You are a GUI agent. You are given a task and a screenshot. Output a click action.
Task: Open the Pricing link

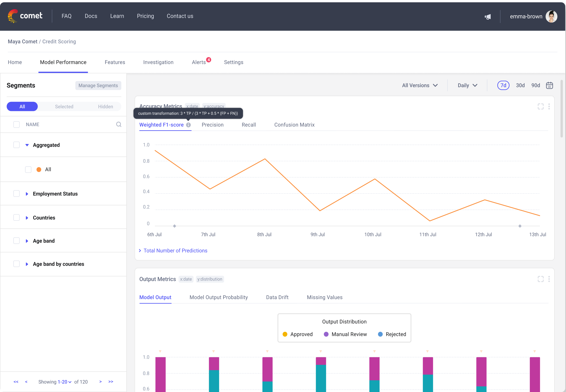coord(146,16)
